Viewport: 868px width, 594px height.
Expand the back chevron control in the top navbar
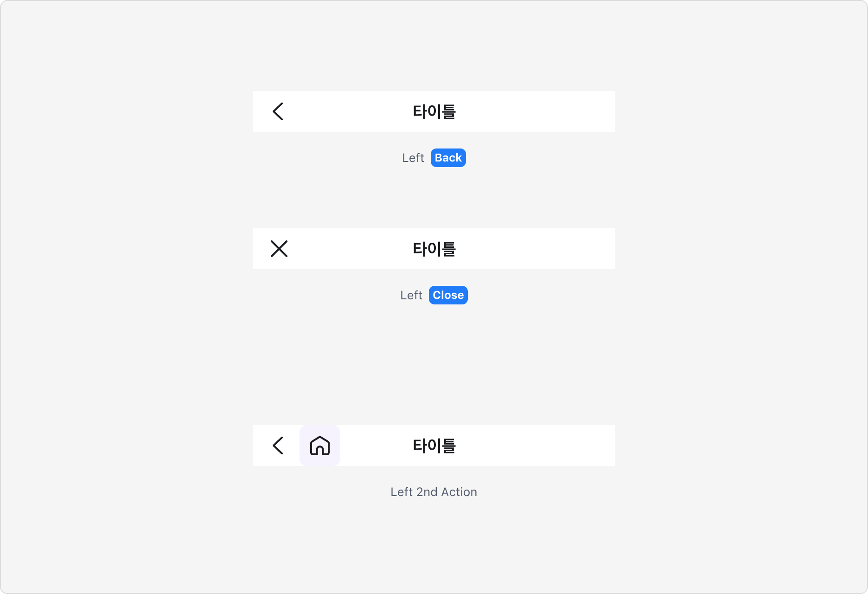[278, 111]
